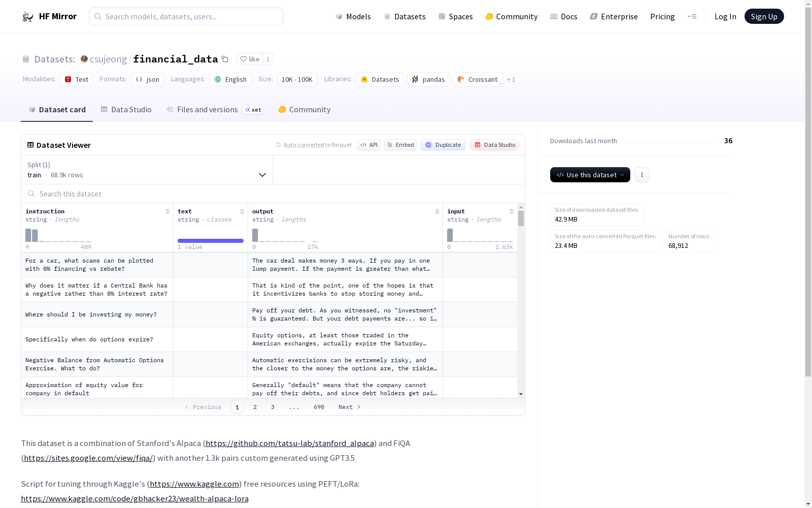Click the Duplicate button
Image resolution: width=812 pixels, height=508 pixels.
point(443,145)
